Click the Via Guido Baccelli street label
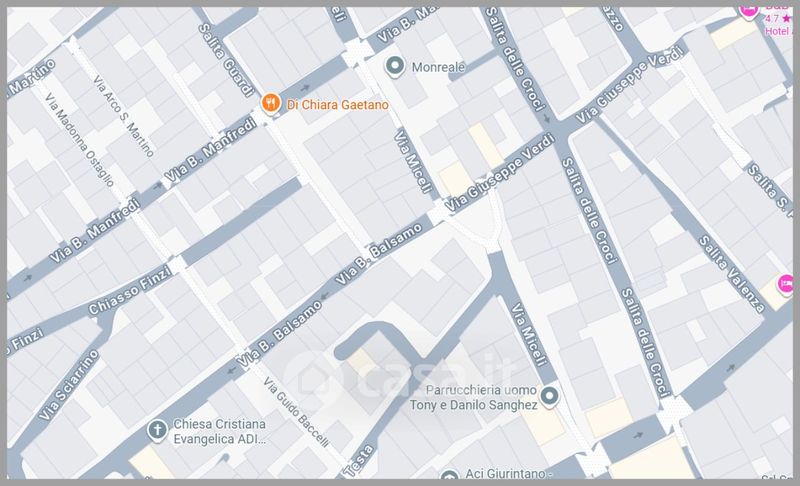This screenshot has height=486, width=800. point(295,413)
